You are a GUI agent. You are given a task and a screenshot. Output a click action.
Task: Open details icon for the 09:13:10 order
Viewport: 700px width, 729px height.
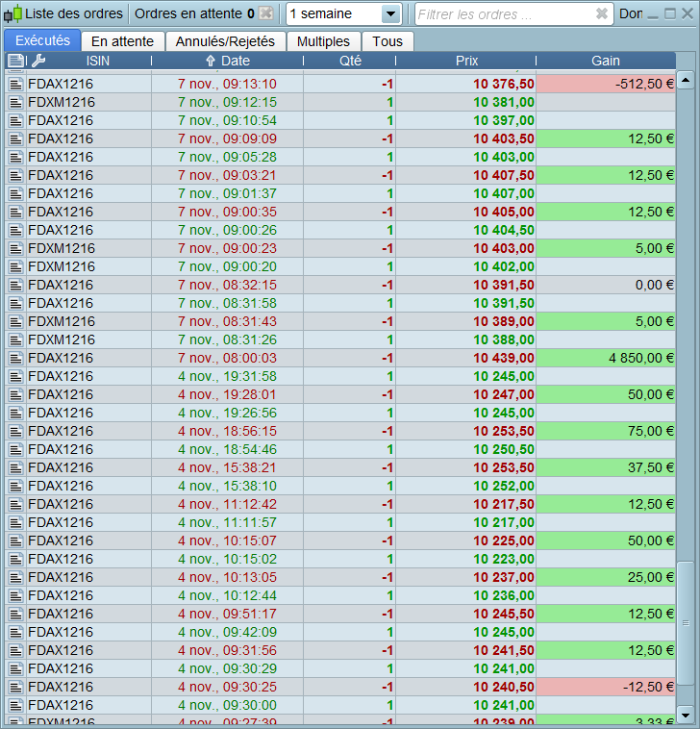click(x=15, y=84)
